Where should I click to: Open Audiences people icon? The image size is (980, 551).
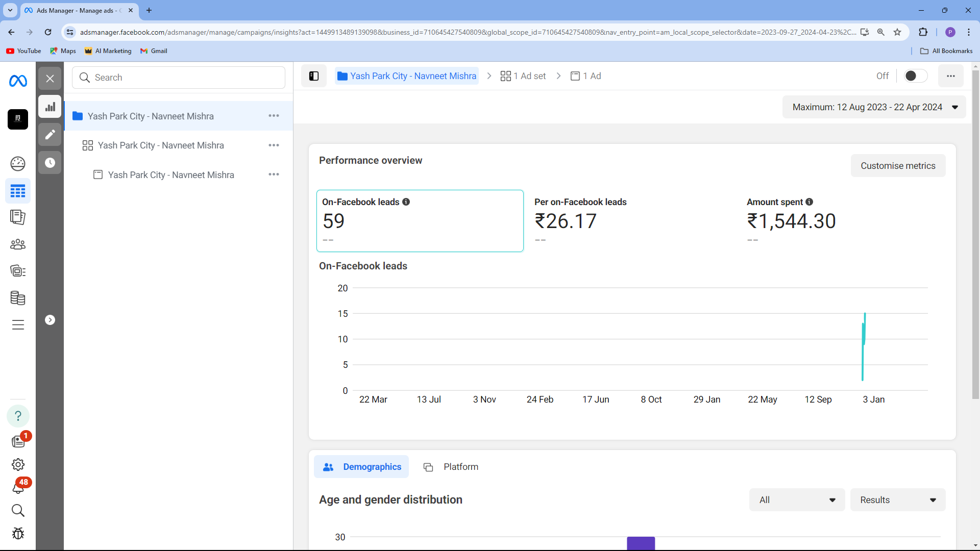(18, 244)
